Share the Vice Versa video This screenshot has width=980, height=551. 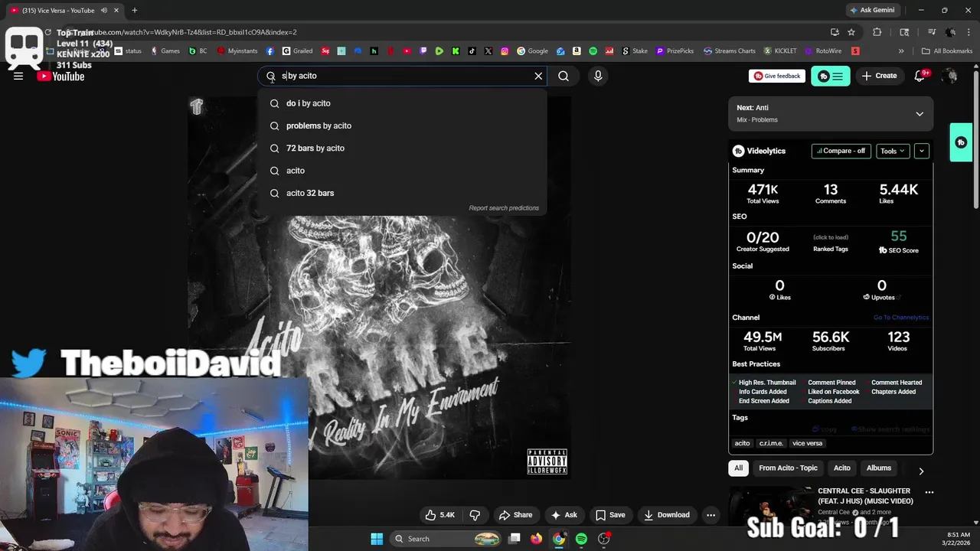pyautogui.click(x=515, y=515)
